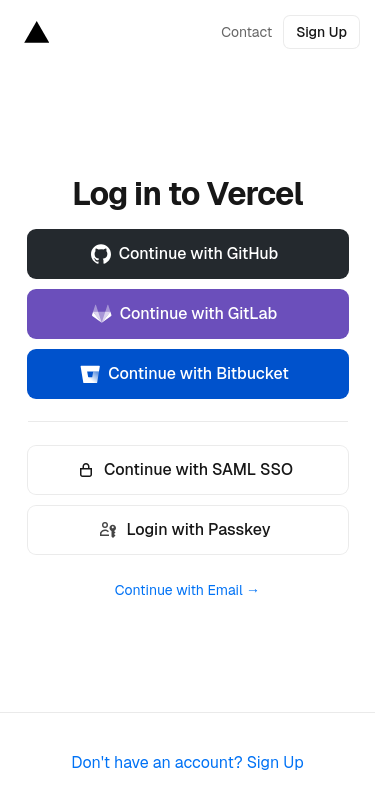The width and height of the screenshot is (375, 812).
Task: Click the "GitHub" text label on dark button
Action: click(252, 254)
